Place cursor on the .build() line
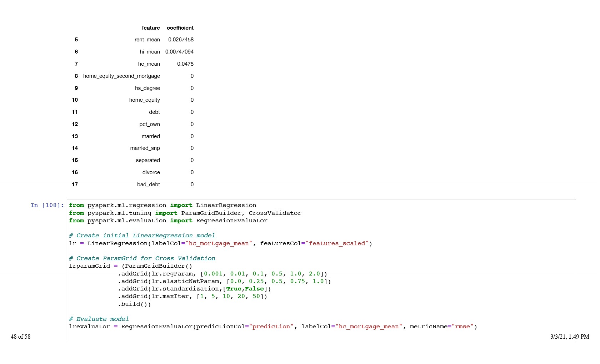Image resolution: width=600 pixels, height=364 pixels. coord(134,304)
